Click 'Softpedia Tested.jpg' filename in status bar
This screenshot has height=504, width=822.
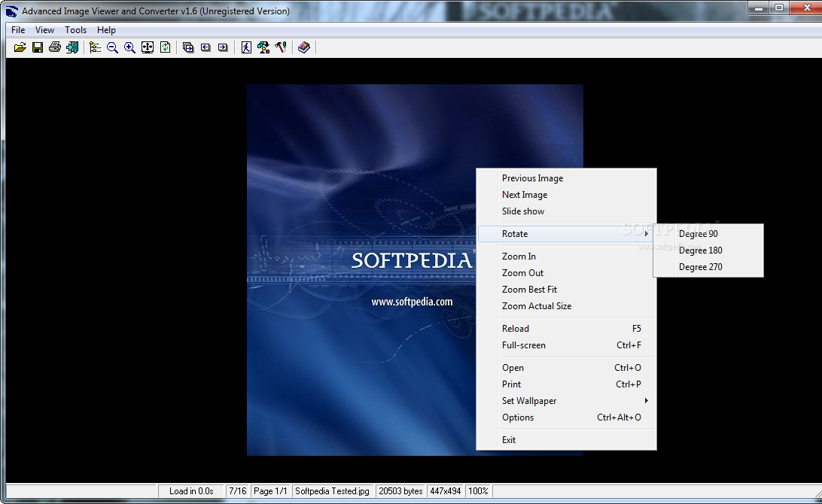(333, 491)
